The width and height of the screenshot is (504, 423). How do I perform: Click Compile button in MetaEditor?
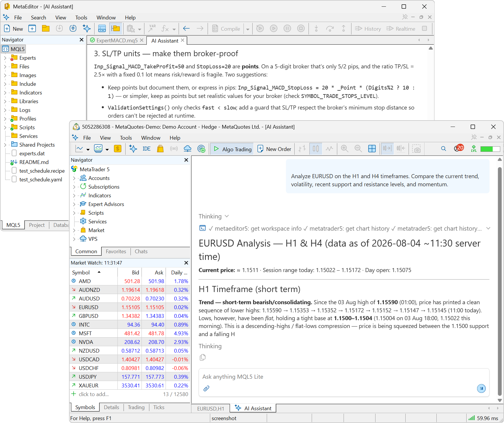click(226, 29)
